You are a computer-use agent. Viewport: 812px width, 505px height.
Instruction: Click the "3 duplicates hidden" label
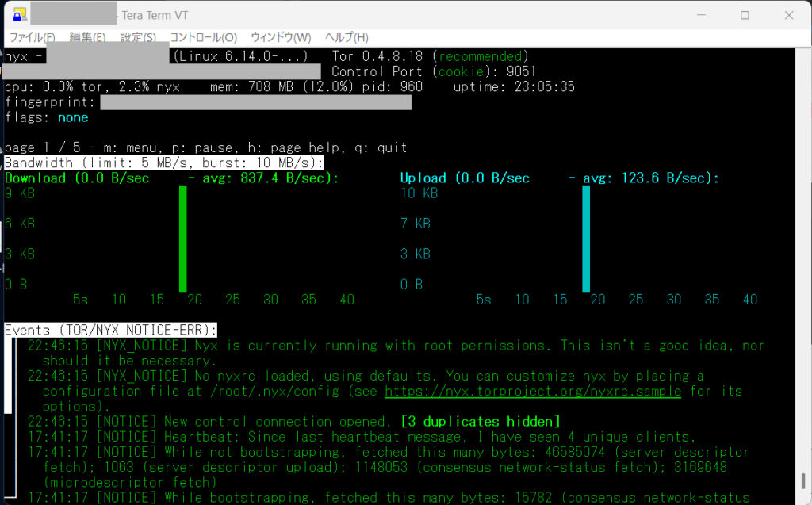481,421
